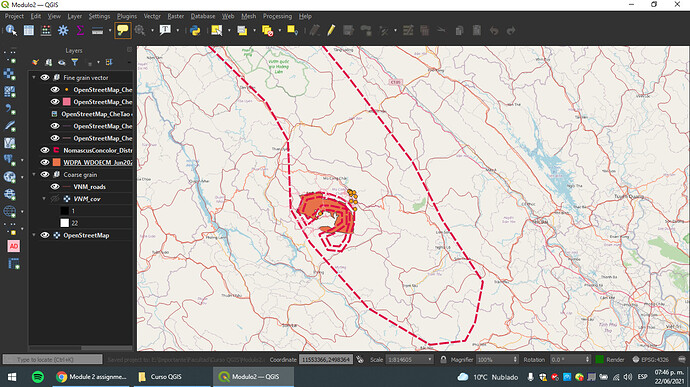Collapse the Coarse grain group
The width and height of the screenshot is (690, 387).
(34, 174)
